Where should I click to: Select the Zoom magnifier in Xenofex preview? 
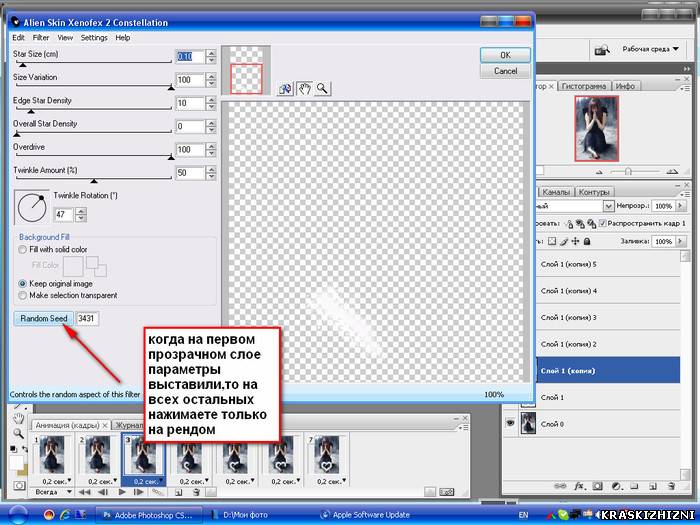coord(322,88)
